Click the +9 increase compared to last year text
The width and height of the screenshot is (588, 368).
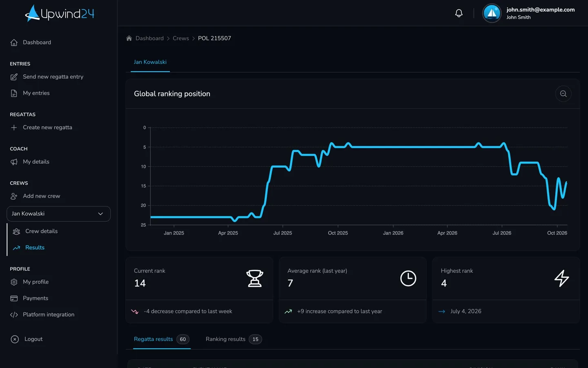[340, 311]
